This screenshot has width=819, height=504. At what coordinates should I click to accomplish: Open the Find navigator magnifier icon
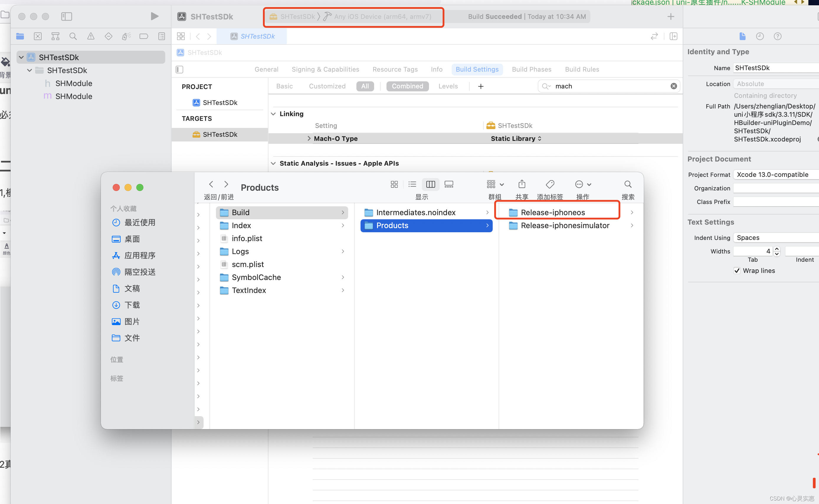(73, 36)
